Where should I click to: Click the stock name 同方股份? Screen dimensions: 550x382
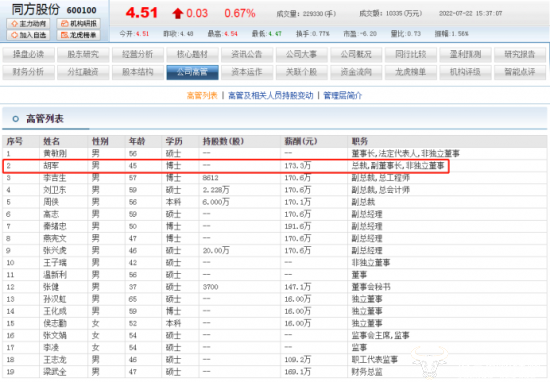coord(36,9)
